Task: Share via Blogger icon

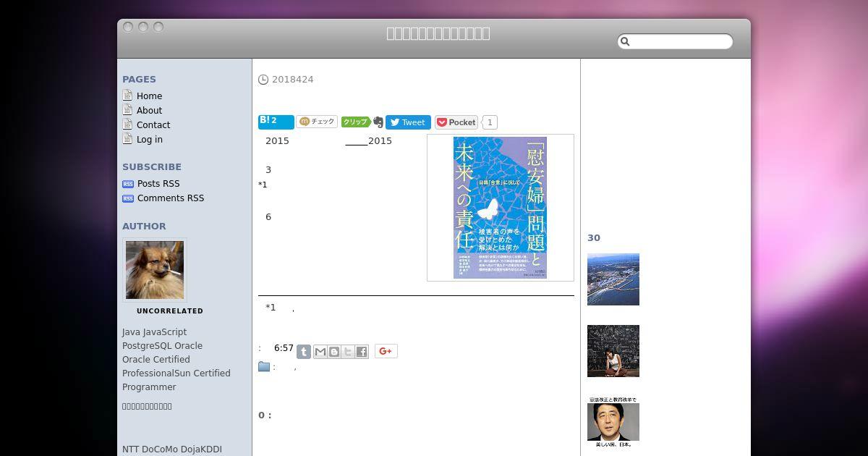Action: click(x=334, y=352)
